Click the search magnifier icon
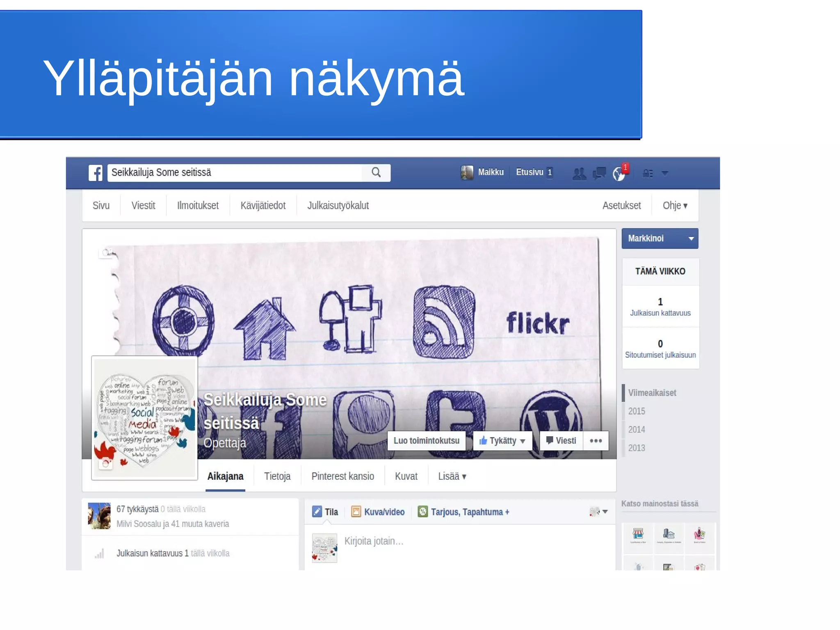This screenshot has height=630, width=840. click(x=376, y=173)
